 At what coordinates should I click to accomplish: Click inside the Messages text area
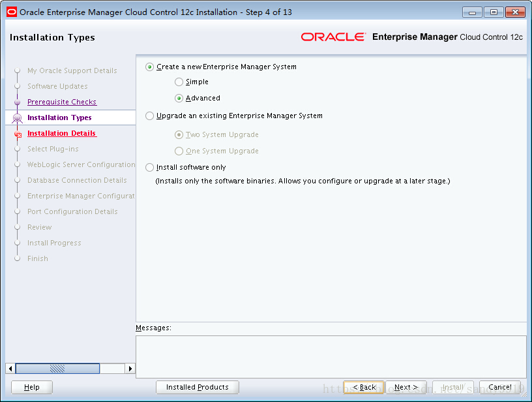coord(331,357)
